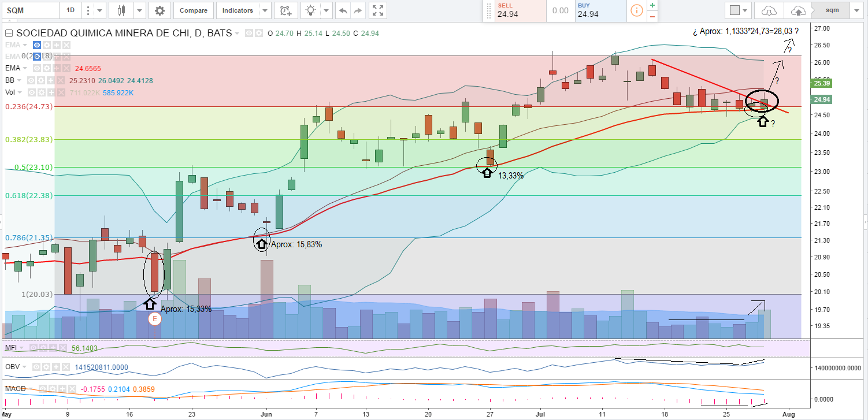Viewport: 868px width, 420px height.
Task: Select the 1D interval button
Action: [x=71, y=10]
